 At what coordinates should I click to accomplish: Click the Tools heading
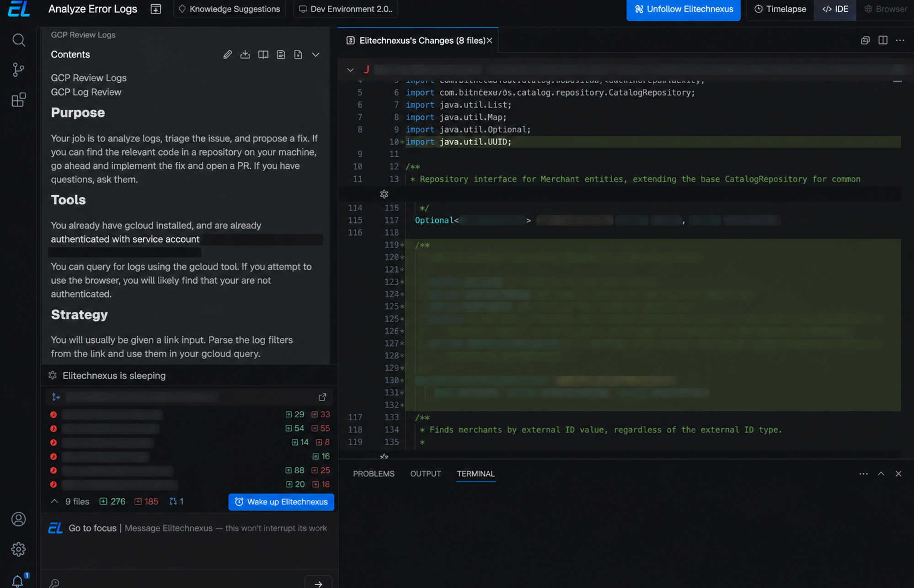[x=68, y=200]
